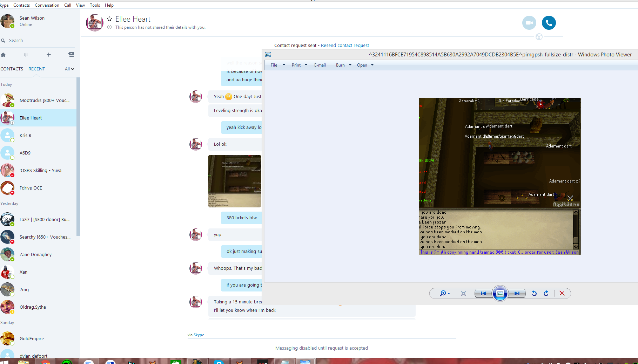
Task: Open Ellee Heart's header avatar
Action: [95, 23]
